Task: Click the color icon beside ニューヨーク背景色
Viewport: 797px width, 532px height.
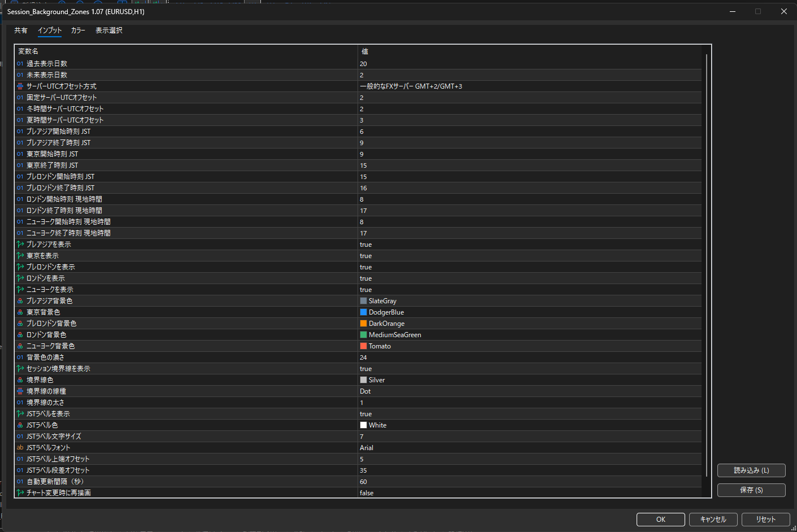Action: click(x=20, y=346)
